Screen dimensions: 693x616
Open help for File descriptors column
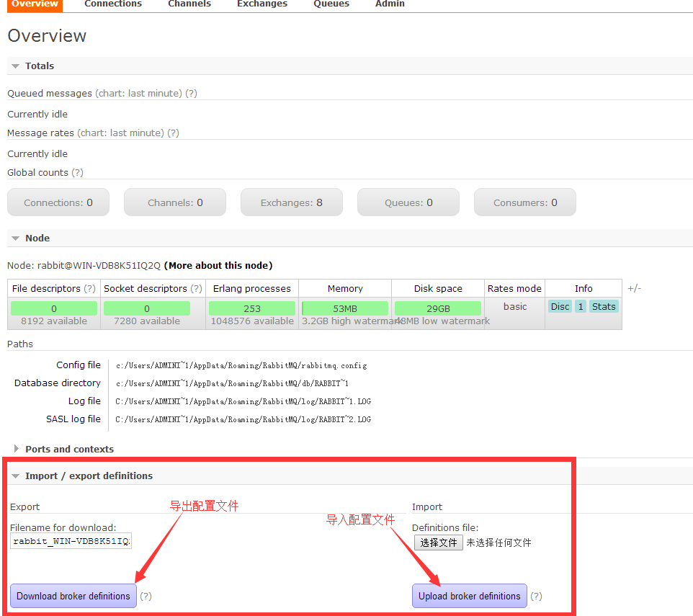90,289
